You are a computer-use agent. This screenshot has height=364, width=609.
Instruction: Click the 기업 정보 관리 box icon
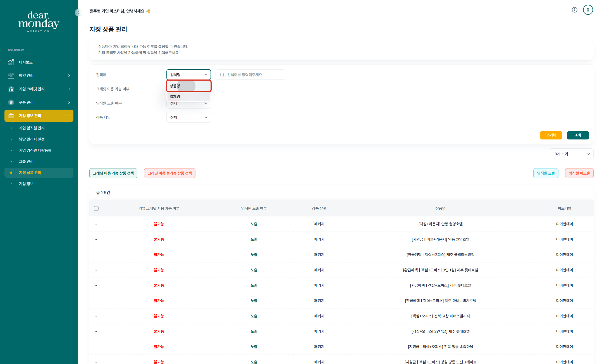tap(11, 116)
